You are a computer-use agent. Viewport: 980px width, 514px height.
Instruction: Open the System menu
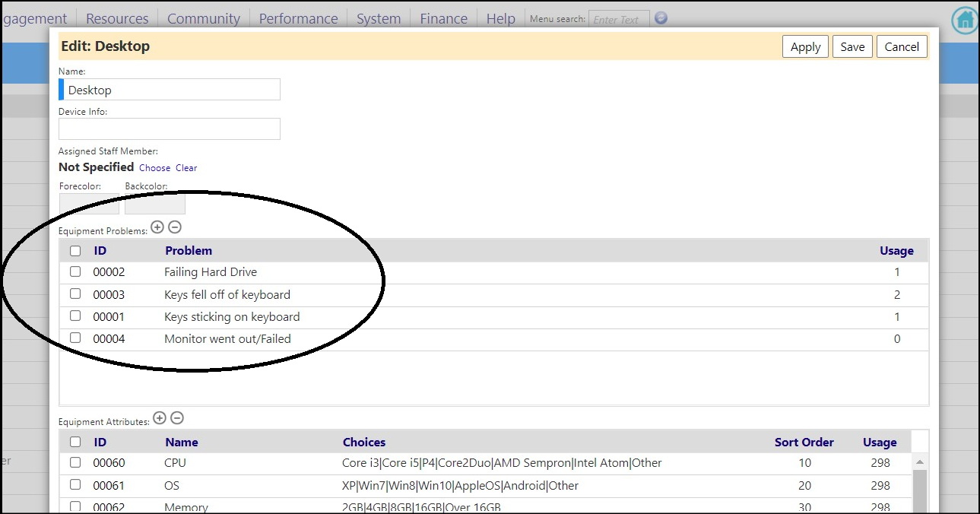click(x=379, y=18)
